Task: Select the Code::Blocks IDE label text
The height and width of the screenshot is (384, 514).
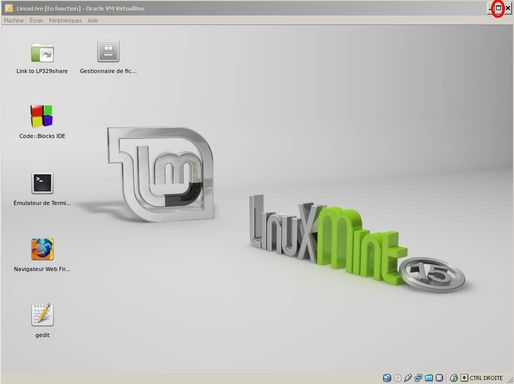Action: pos(42,136)
